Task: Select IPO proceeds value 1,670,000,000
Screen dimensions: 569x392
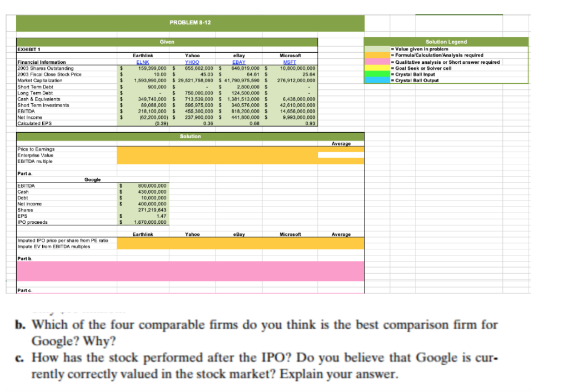Action: (150, 222)
